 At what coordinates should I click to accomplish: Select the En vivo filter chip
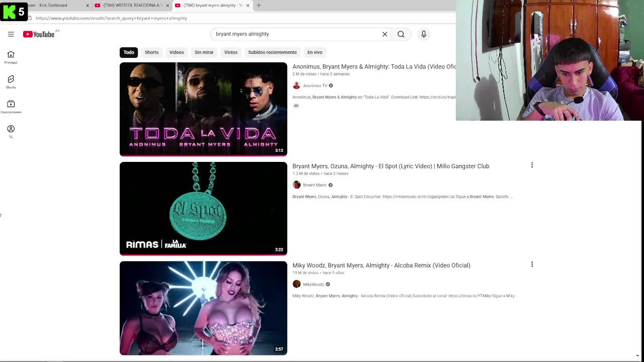pos(315,52)
